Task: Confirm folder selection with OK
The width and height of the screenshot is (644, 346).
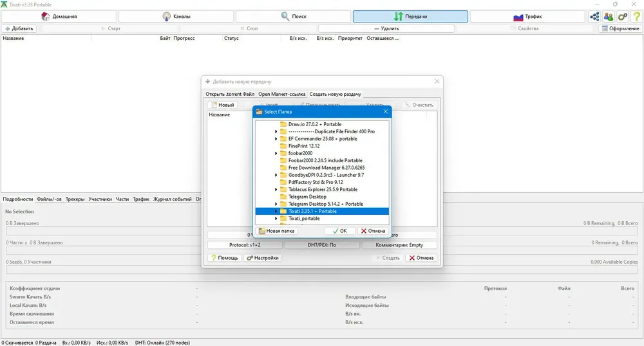Action: click(339, 231)
